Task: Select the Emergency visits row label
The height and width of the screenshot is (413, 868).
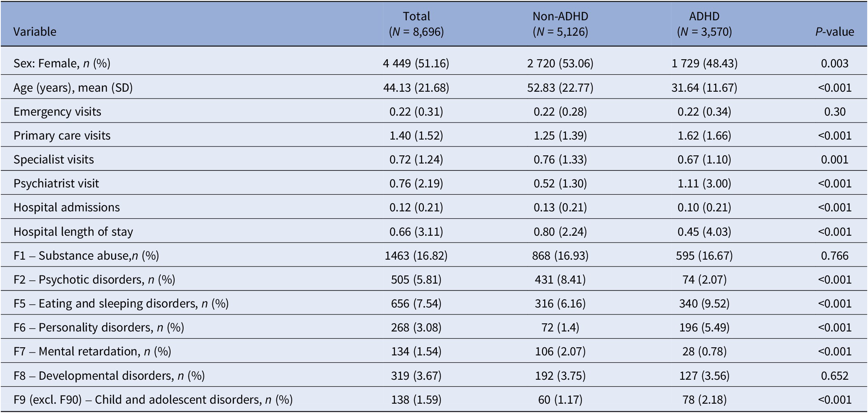Action: 57,112
